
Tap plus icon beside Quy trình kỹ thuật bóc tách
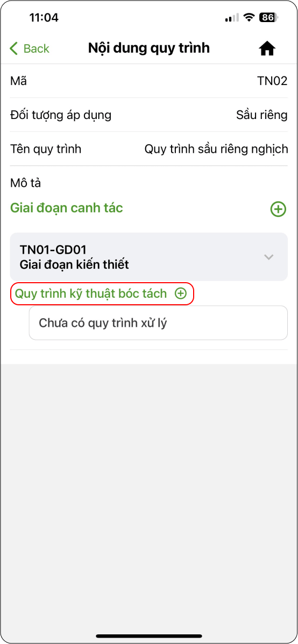[x=181, y=293]
